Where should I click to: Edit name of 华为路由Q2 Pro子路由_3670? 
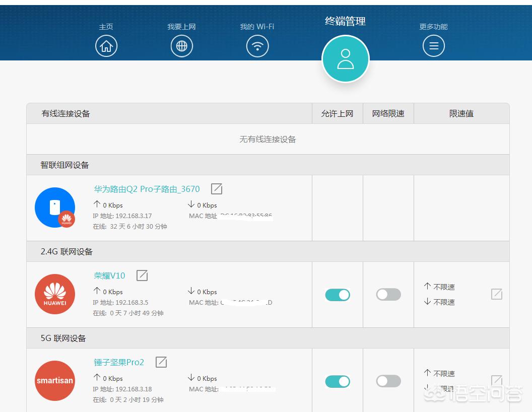pyautogui.click(x=217, y=189)
